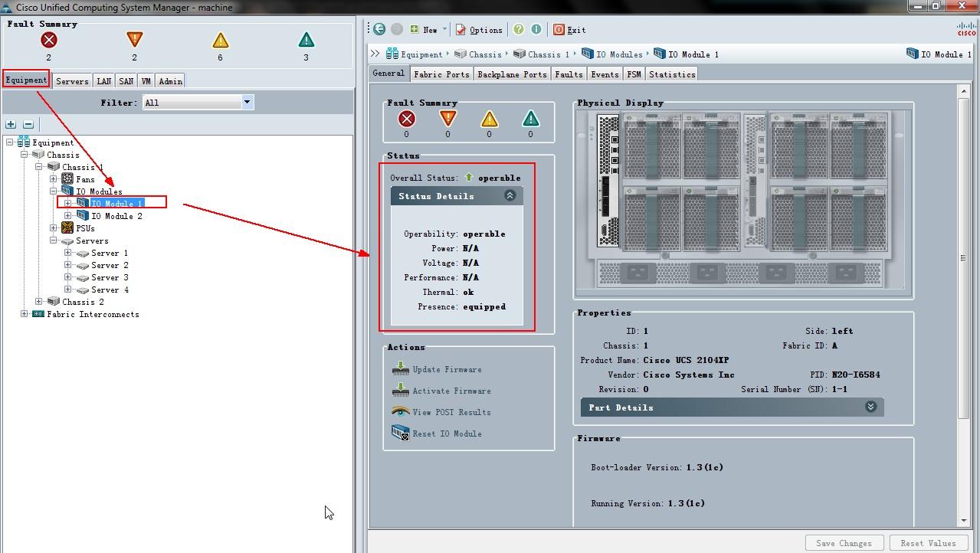Click IO Modules in the breadcrumb

[x=612, y=54]
